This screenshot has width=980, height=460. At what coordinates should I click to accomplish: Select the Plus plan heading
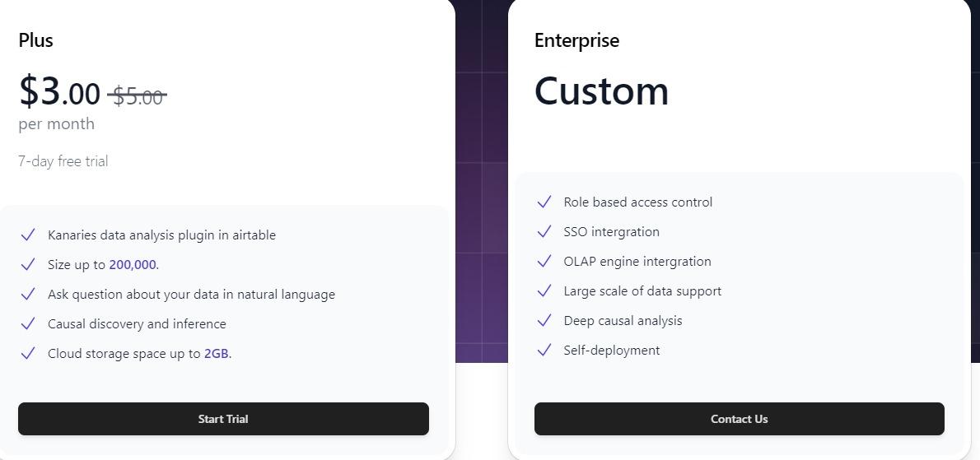35,40
